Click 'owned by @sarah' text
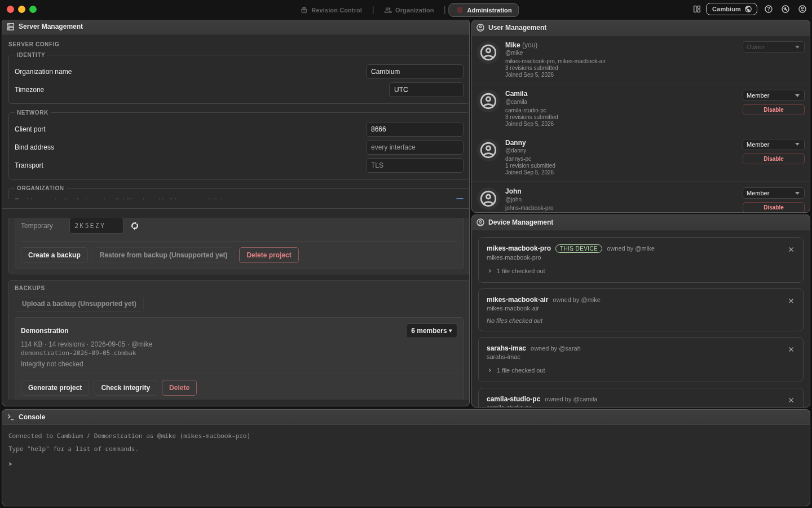Image resolution: width=812 pixels, height=508 pixels. pyautogui.click(x=555, y=348)
